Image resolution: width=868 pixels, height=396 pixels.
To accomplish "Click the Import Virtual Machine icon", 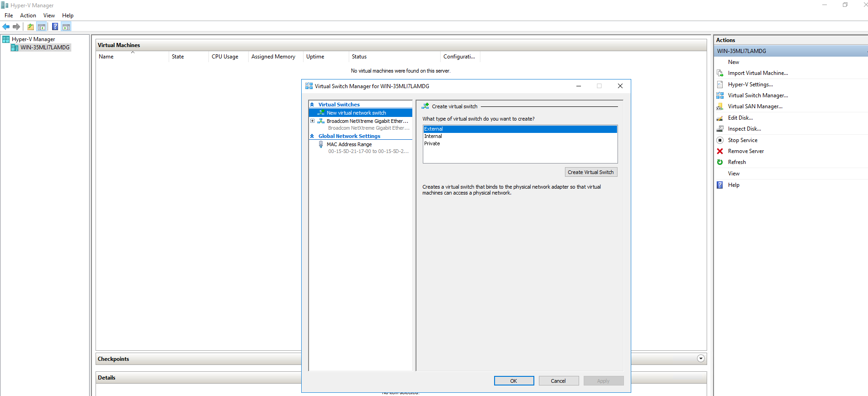I will pyautogui.click(x=720, y=73).
